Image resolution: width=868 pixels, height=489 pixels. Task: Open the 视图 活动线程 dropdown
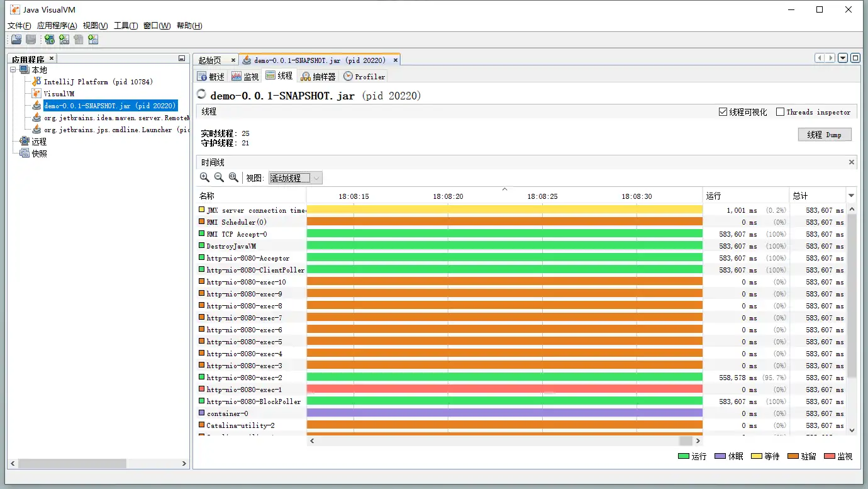point(295,178)
